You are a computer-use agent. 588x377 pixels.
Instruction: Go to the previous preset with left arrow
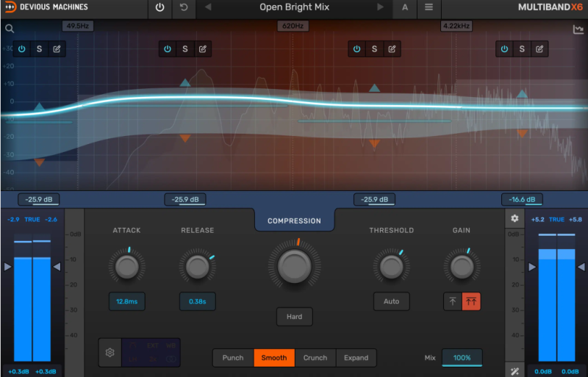pos(208,7)
